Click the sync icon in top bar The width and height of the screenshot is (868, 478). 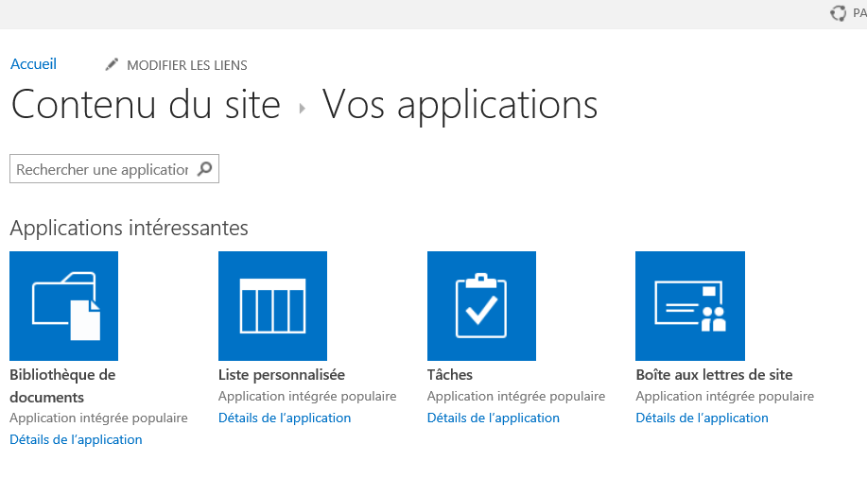click(838, 13)
